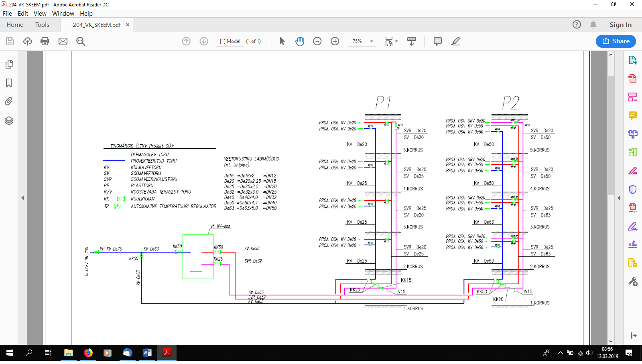Click the Zoom in plus icon
The width and height of the screenshot is (642, 364).
point(335,41)
